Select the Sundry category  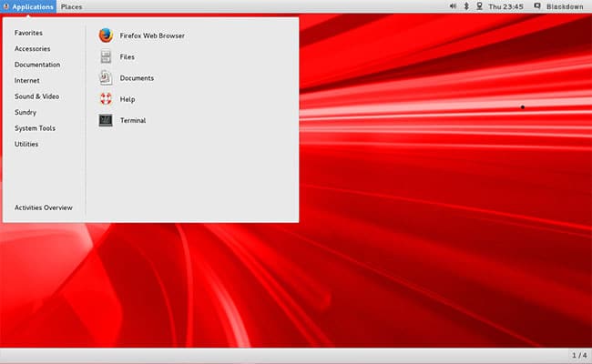[x=26, y=113]
